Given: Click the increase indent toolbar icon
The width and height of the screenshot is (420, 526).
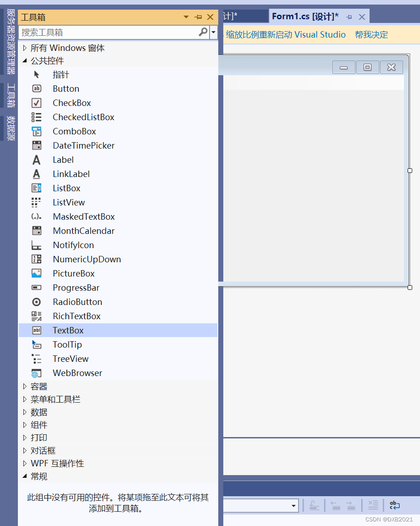Looking at the screenshot, I should 351,505.
